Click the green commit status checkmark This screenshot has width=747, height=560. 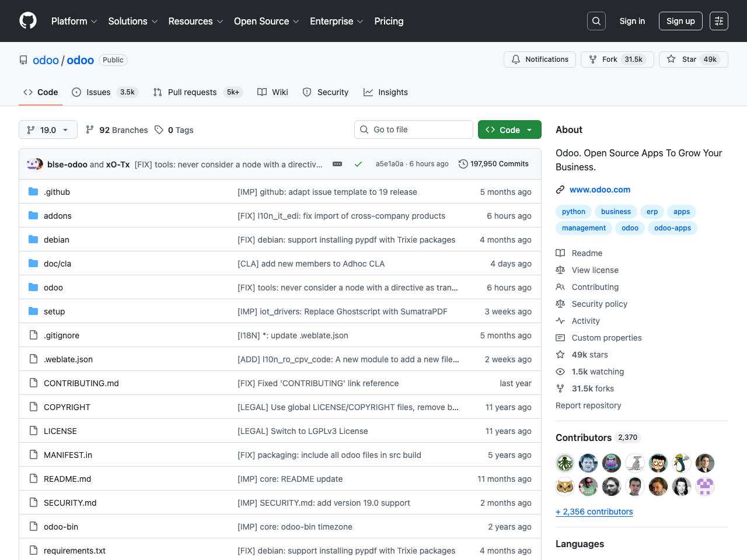[x=358, y=164]
